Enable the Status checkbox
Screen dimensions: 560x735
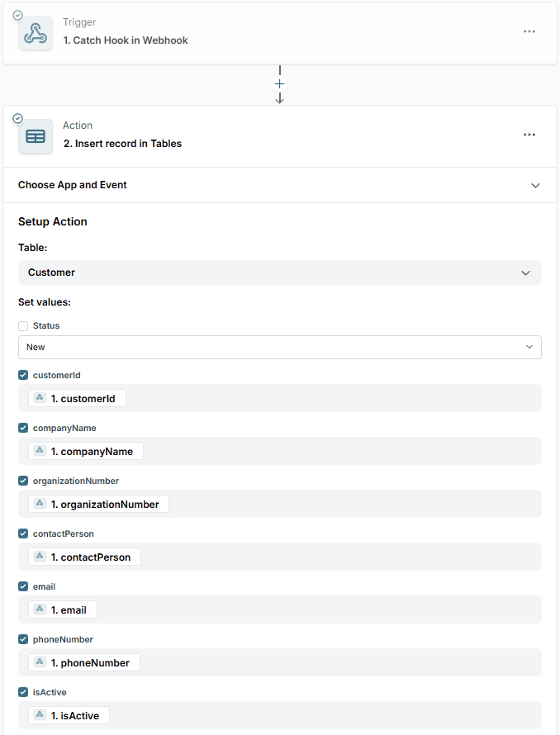23,325
